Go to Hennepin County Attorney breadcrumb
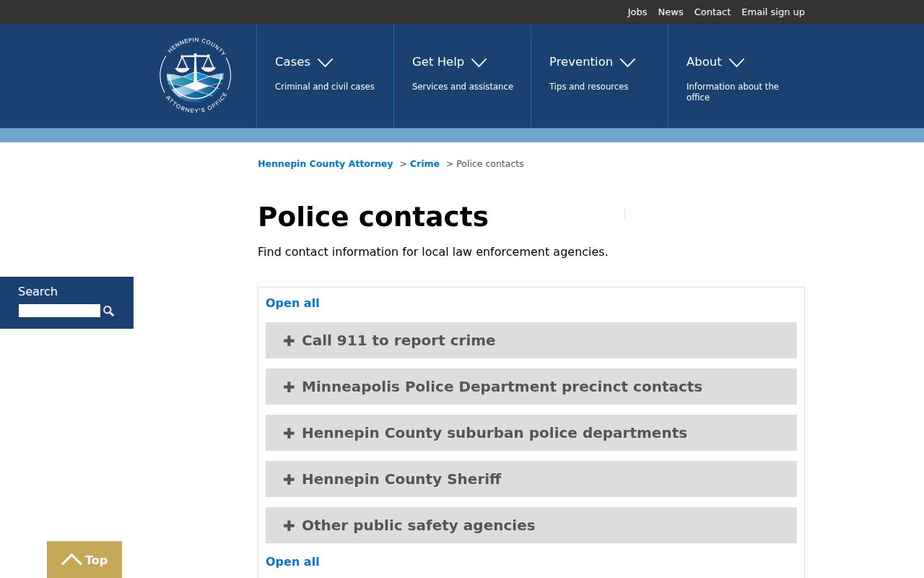 coord(326,164)
